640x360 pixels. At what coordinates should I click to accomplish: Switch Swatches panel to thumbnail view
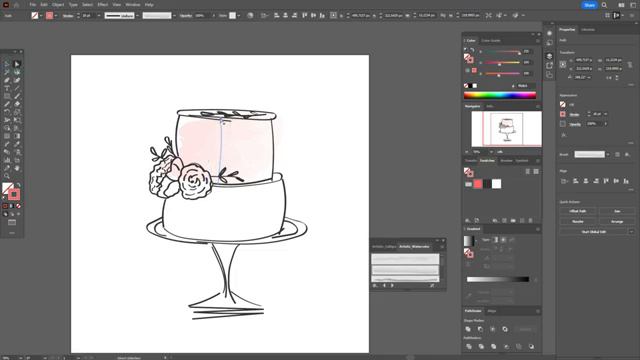click(x=536, y=171)
